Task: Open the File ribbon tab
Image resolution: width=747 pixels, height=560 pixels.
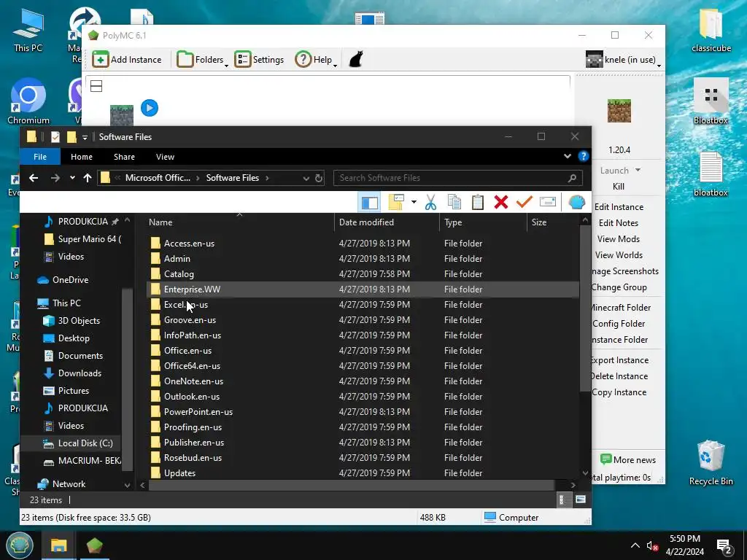Action: click(x=40, y=157)
